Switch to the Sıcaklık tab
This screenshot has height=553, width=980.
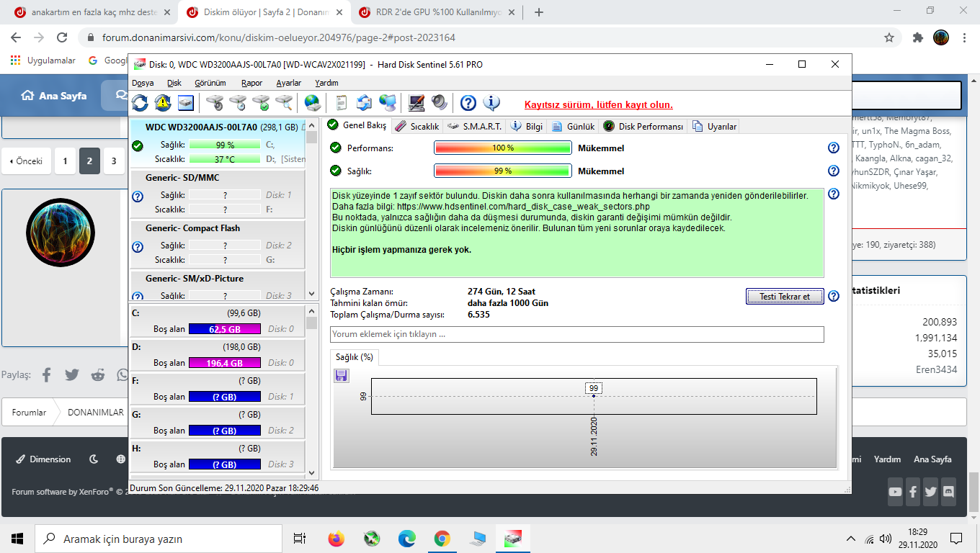tap(417, 126)
